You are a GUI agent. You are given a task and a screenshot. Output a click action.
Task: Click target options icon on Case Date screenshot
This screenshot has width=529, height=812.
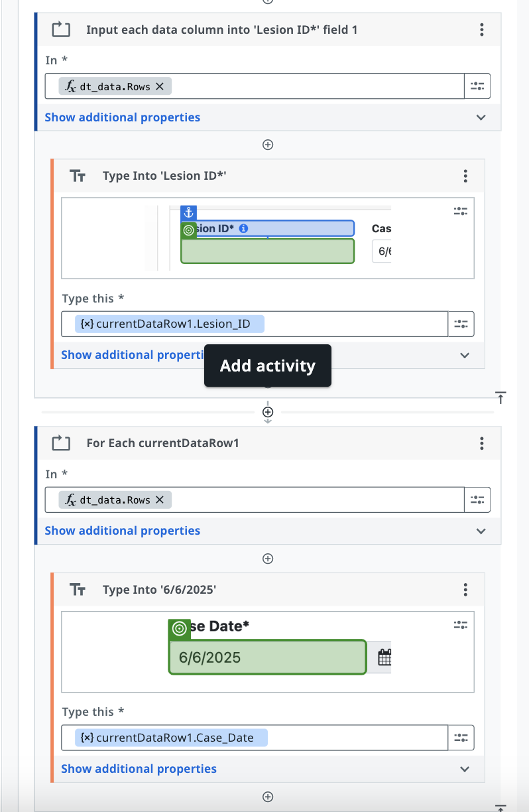click(461, 625)
